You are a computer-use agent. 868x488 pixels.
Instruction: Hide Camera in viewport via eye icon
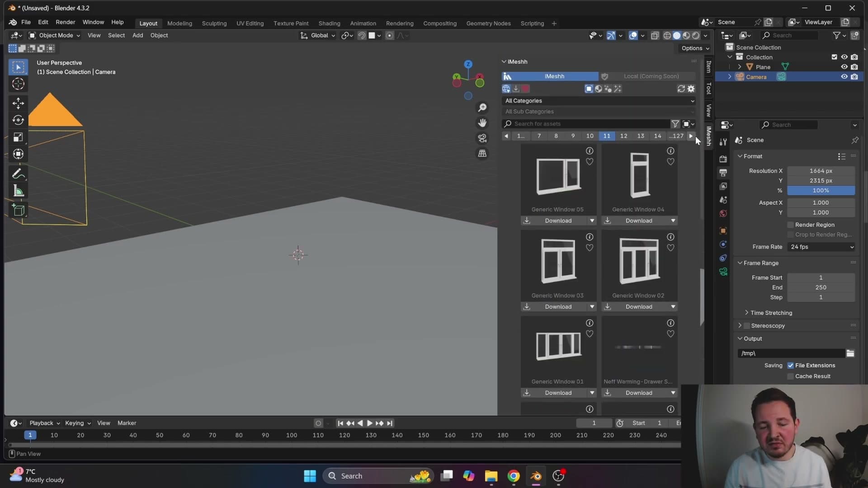(x=844, y=77)
